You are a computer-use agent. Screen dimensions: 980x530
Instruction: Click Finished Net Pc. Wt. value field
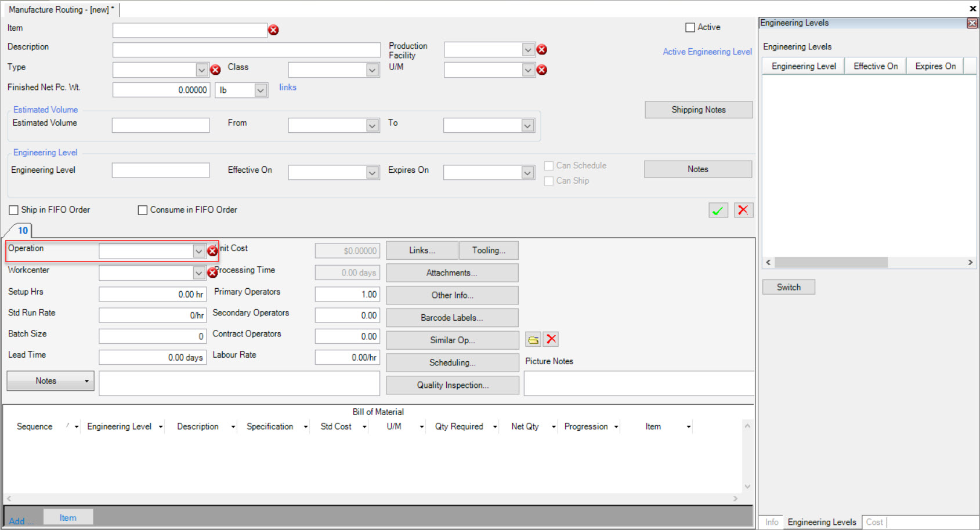tap(161, 90)
